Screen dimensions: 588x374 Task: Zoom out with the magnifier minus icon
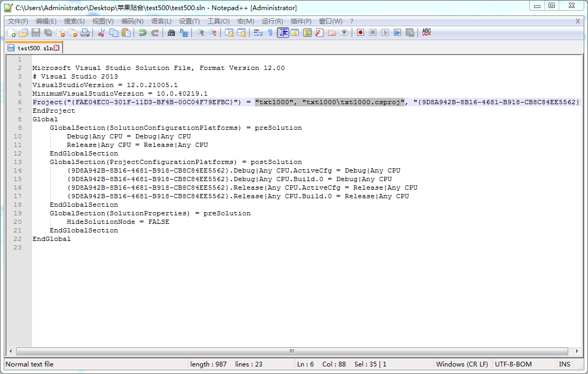tap(213, 33)
